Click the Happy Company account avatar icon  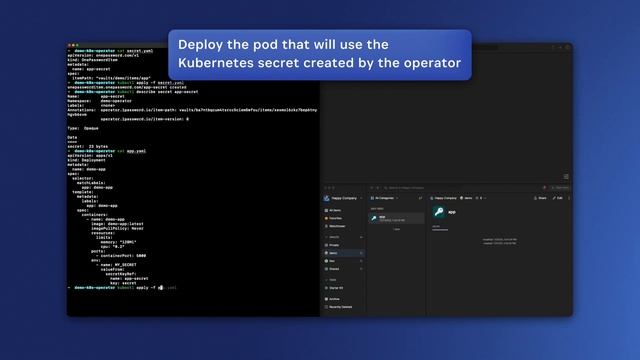(x=327, y=198)
